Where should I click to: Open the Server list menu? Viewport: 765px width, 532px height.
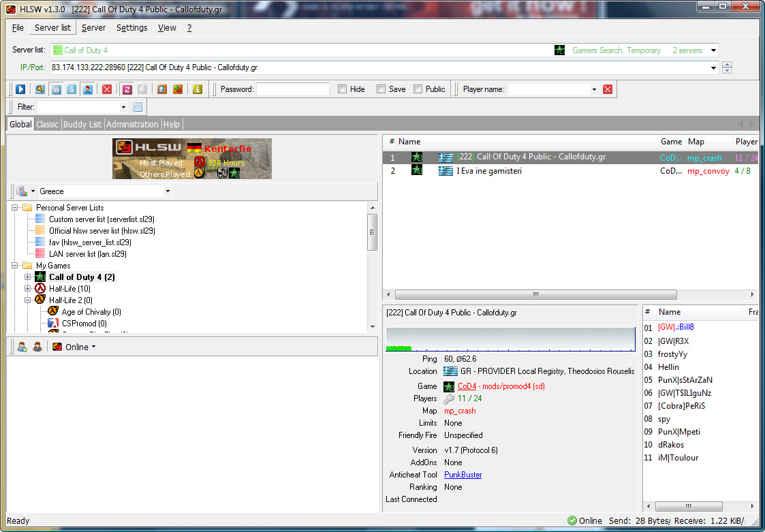coord(52,28)
